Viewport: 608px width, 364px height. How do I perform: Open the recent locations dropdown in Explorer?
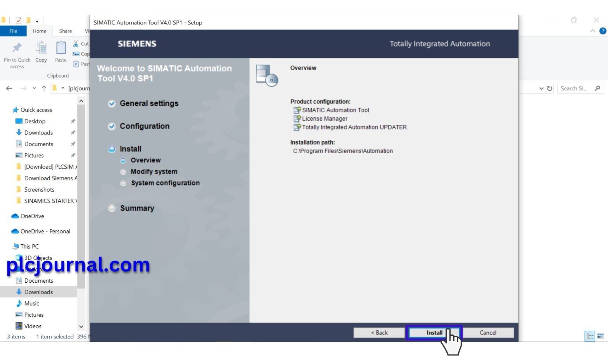(34, 88)
